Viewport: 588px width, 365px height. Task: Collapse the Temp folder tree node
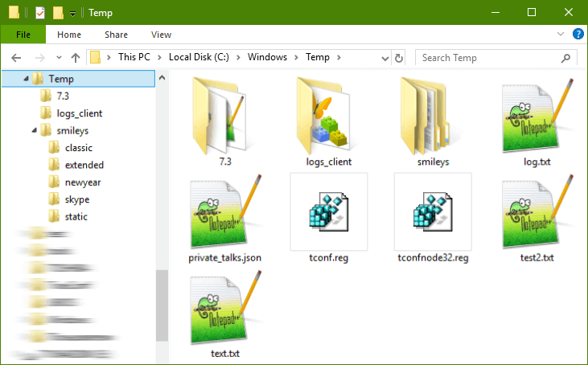[27, 79]
